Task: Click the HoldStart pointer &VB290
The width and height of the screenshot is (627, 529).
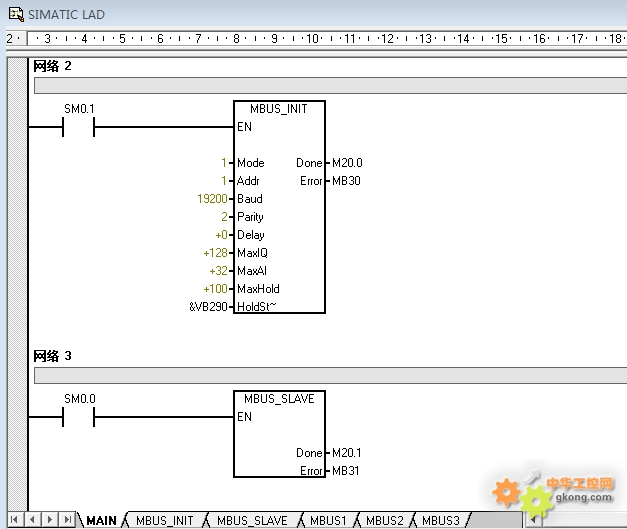Action: point(208,307)
